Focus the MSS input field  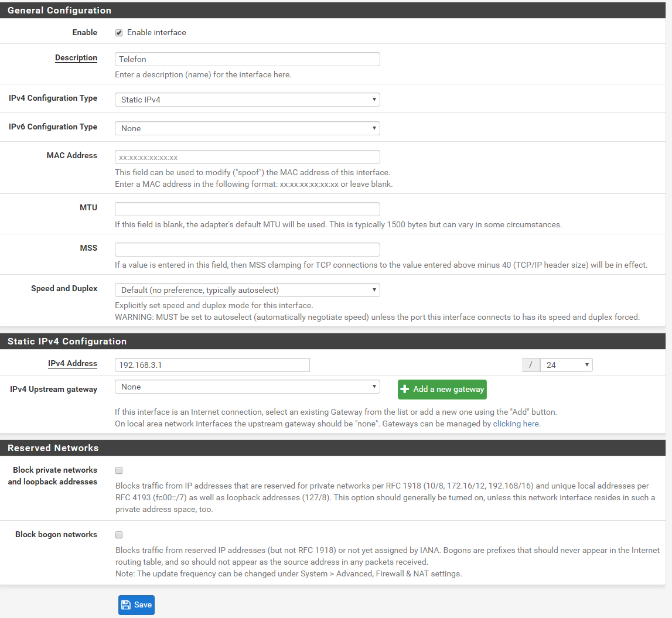tap(247, 250)
